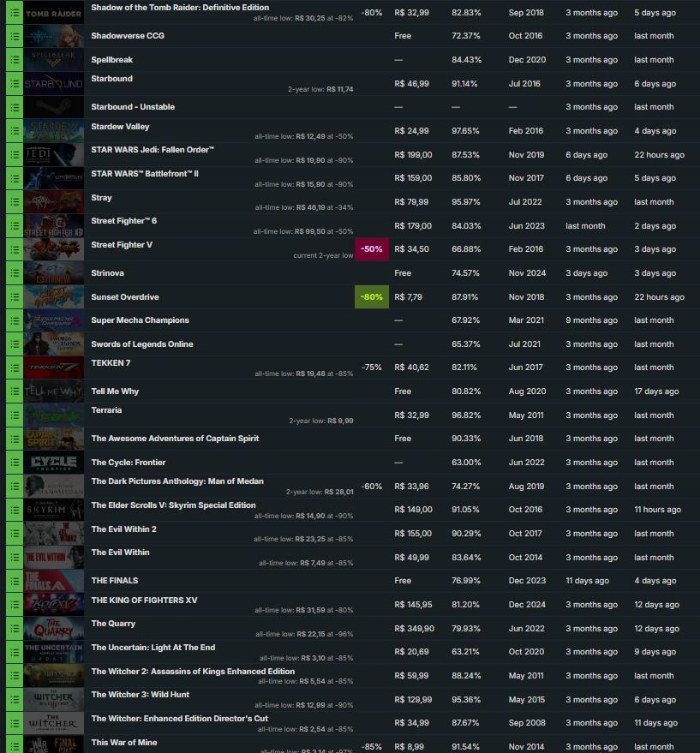Click release date Sep 2008 for The Witcher
Image resolution: width=700 pixels, height=753 pixels.
coord(527,723)
